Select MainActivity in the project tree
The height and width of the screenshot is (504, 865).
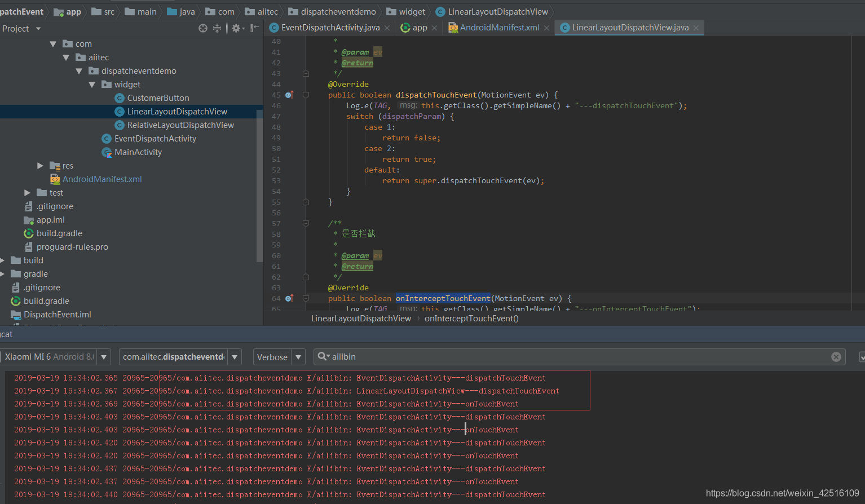[138, 152]
